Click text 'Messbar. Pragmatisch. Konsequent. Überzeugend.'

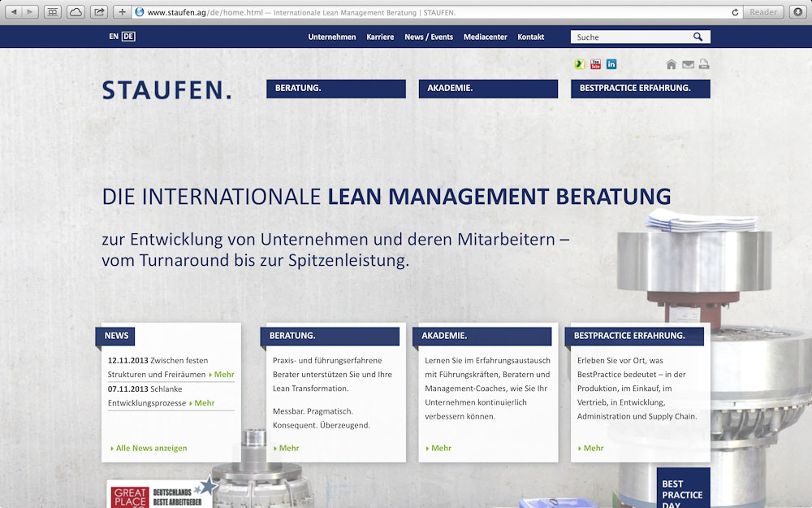point(322,419)
